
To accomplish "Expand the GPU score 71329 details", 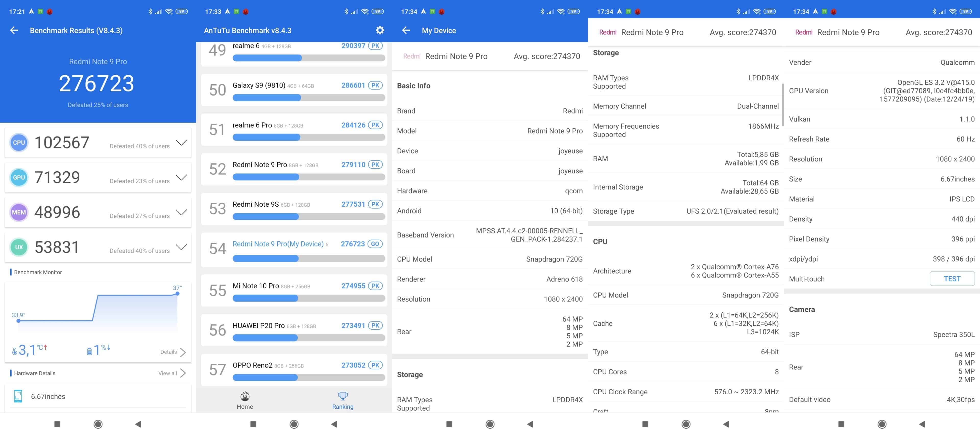I will [x=181, y=178].
